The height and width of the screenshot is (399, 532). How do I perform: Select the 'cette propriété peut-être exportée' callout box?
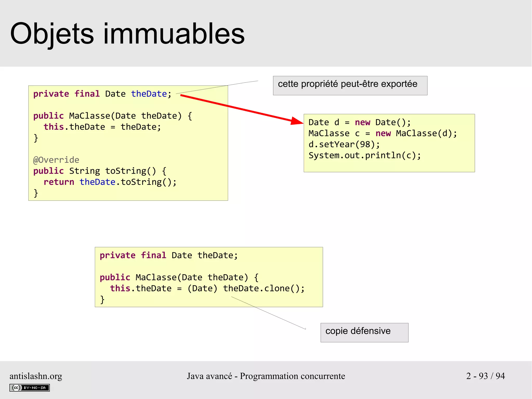pyautogui.click(x=350, y=85)
